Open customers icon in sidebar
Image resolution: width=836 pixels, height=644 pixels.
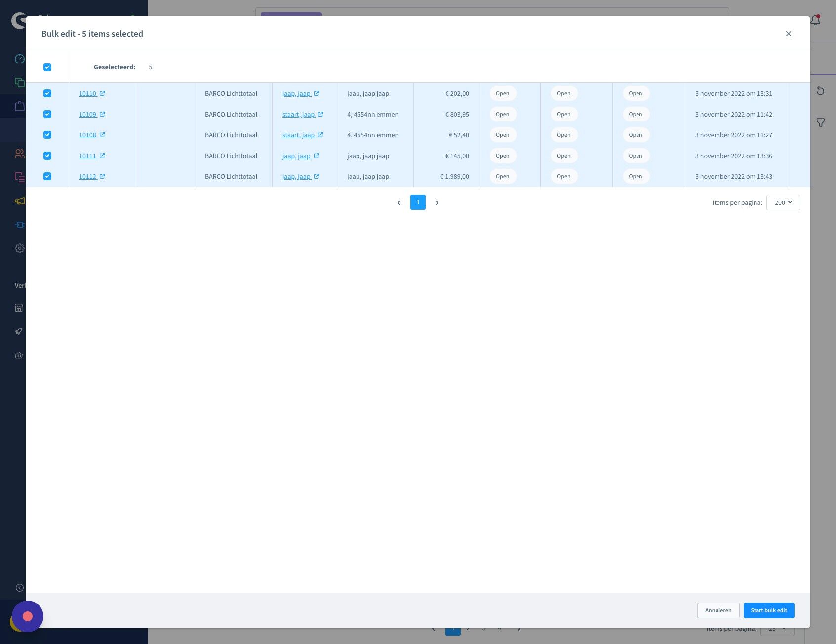[x=19, y=154]
